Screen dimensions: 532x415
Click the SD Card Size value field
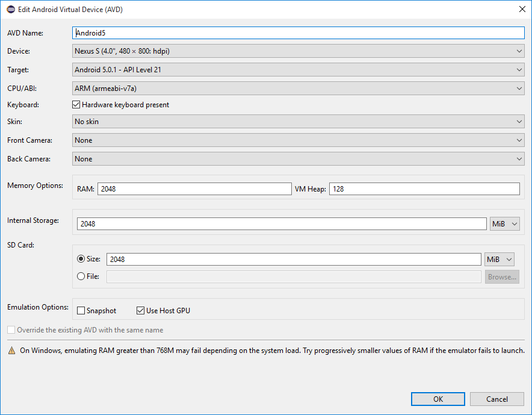click(294, 260)
